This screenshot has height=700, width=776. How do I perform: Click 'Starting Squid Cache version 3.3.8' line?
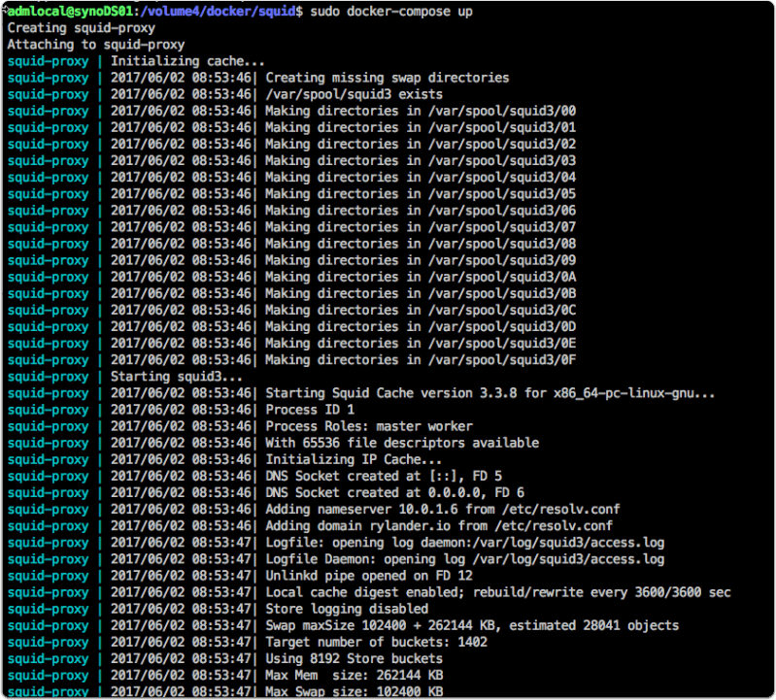[489, 393]
